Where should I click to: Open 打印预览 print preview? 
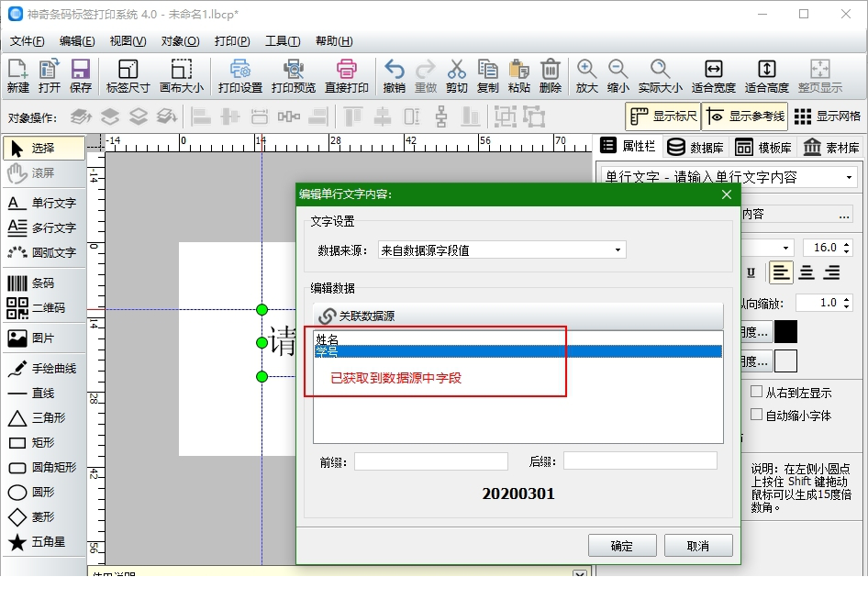294,74
